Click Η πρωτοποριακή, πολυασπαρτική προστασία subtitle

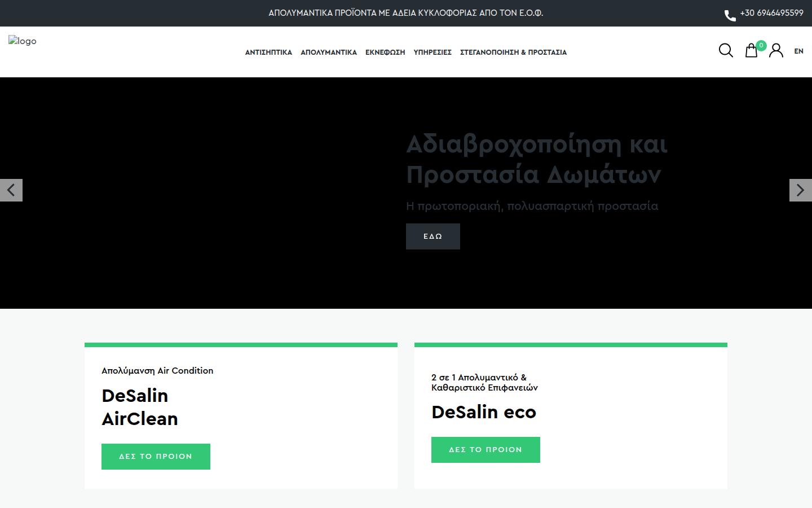[x=532, y=206]
